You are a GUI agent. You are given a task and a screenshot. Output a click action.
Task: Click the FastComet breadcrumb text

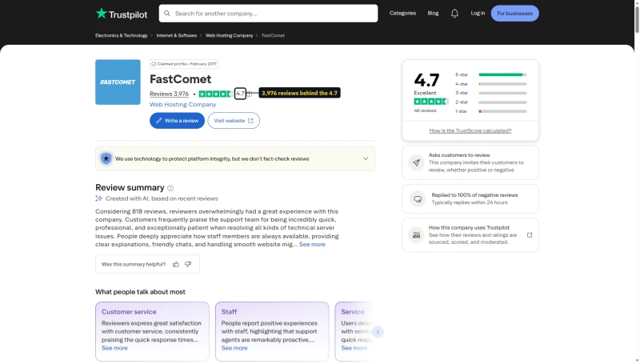(273, 35)
